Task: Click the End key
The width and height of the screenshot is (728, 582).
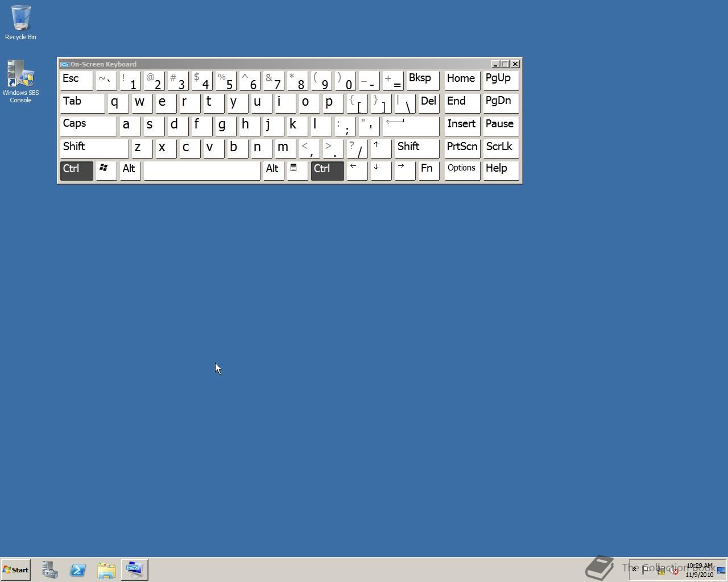Action: pyautogui.click(x=462, y=103)
